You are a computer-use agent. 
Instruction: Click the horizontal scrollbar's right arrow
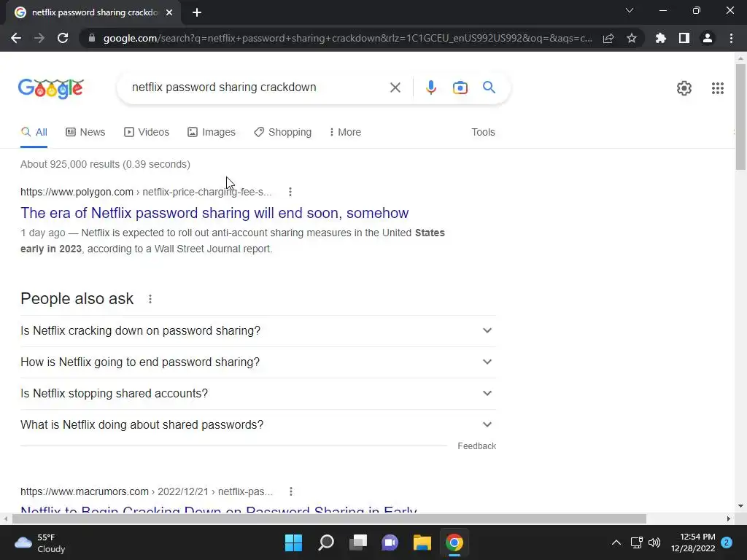tap(729, 518)
